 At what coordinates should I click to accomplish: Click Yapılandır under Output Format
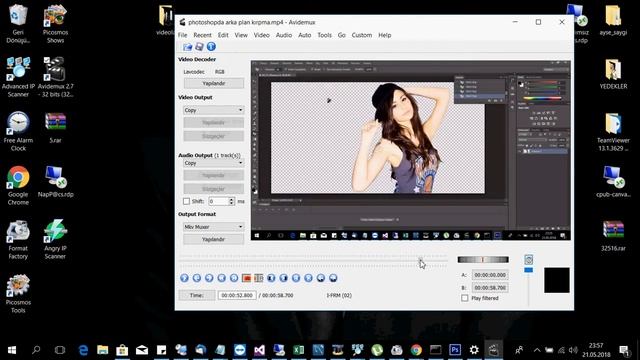[x=213, y=240]
